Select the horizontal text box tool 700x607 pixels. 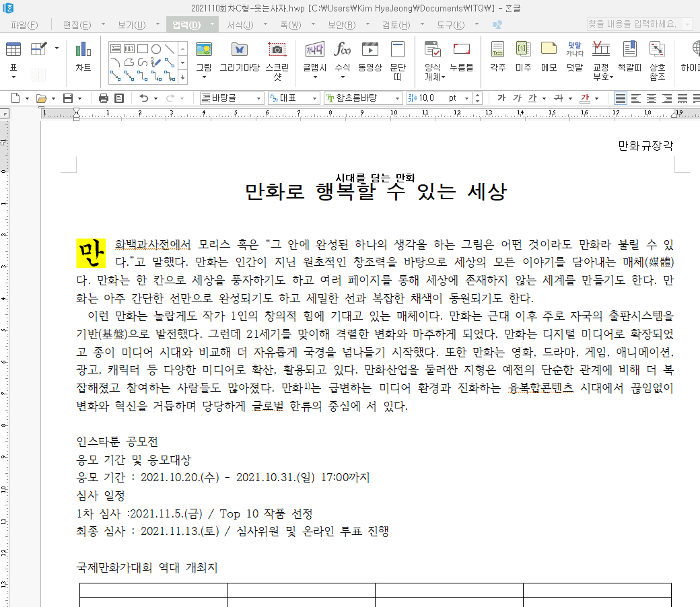[116, 48]
